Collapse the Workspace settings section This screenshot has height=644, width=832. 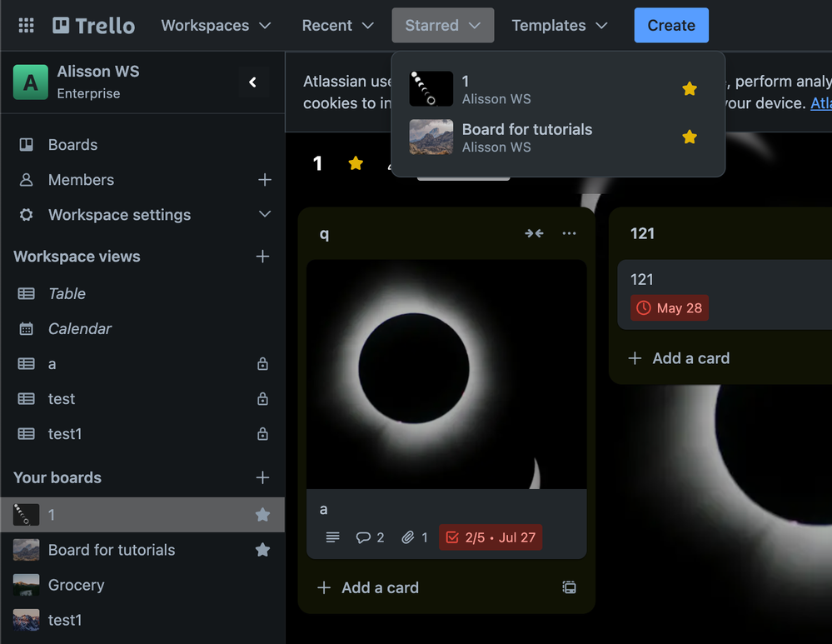point(264,215)
